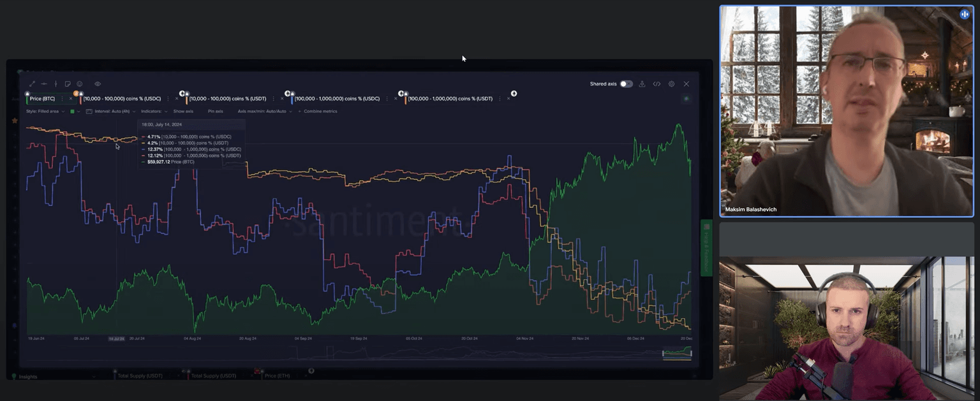Download the chart with download icon
This screenshot has height=401, width=980.
642,84
